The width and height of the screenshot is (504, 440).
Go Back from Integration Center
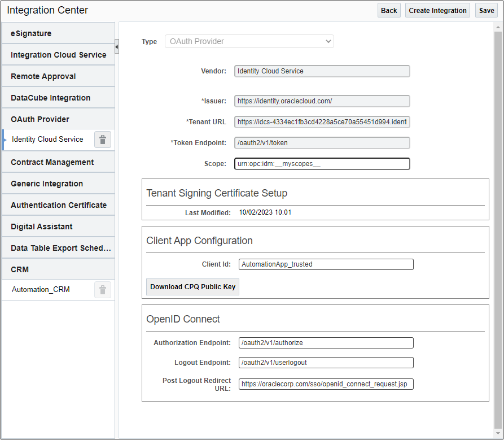point(388,10)
